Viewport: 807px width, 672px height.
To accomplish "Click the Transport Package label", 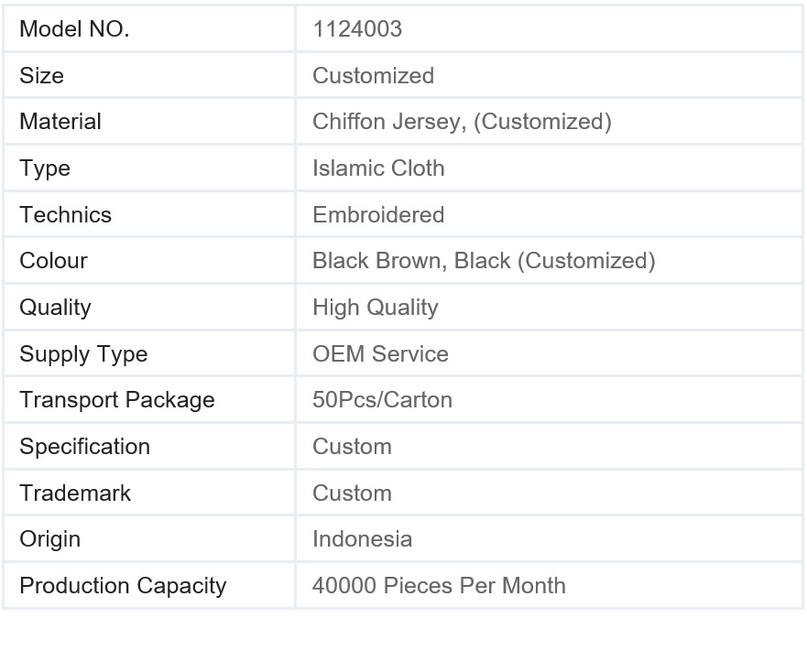I will 117,400.
